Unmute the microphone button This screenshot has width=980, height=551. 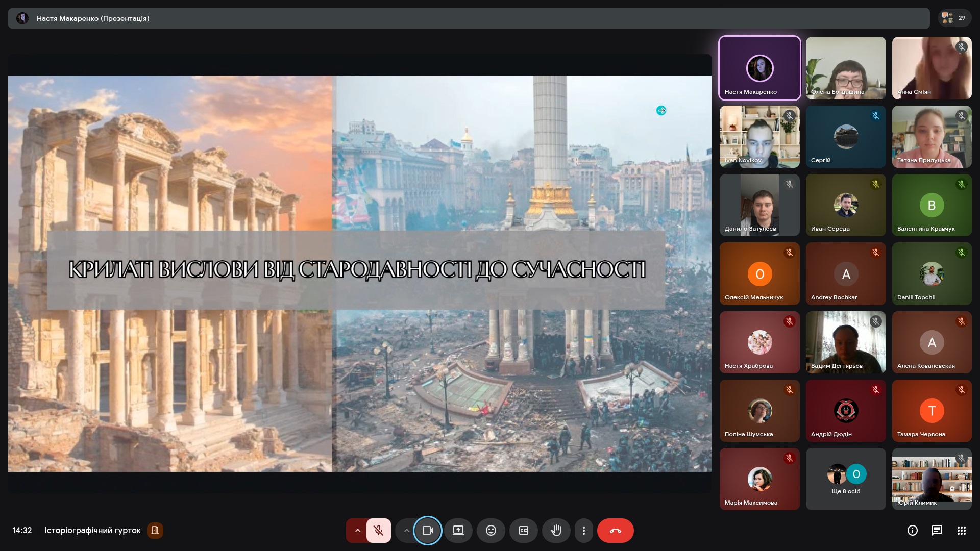(378, 531)
